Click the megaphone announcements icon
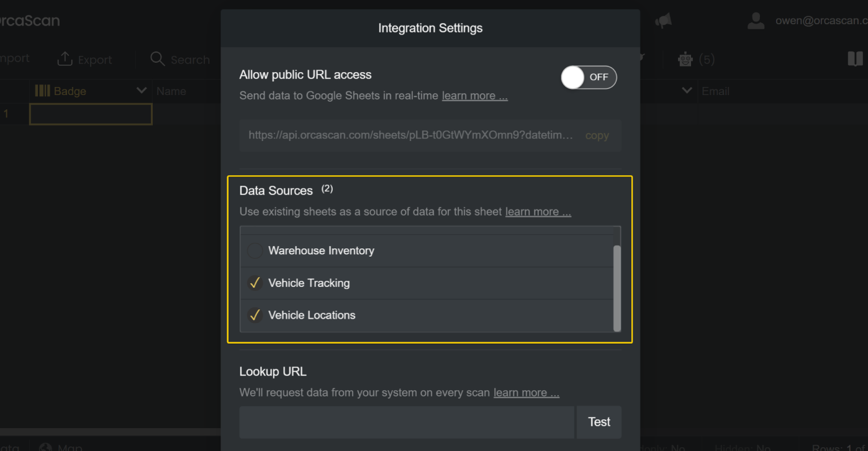The width and height of the screenshot is (868, 451). [x=663, y=22]
